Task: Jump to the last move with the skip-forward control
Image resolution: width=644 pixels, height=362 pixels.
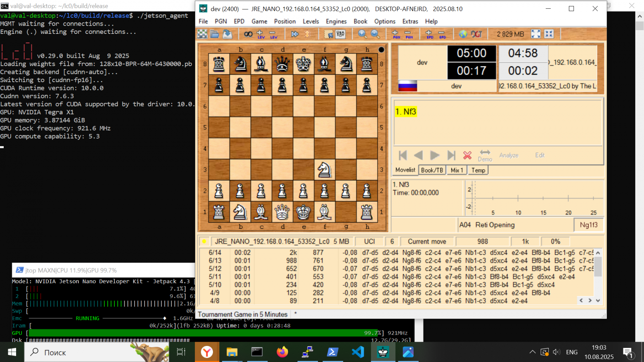Action: pos(451,155)
